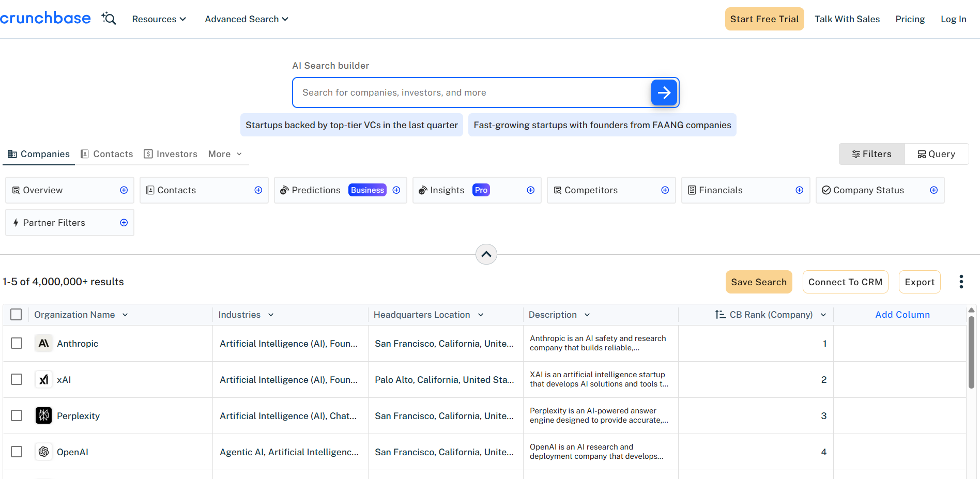Add the Financials filter with plus icon
980x479 pixels.
[x=800, y=190]
